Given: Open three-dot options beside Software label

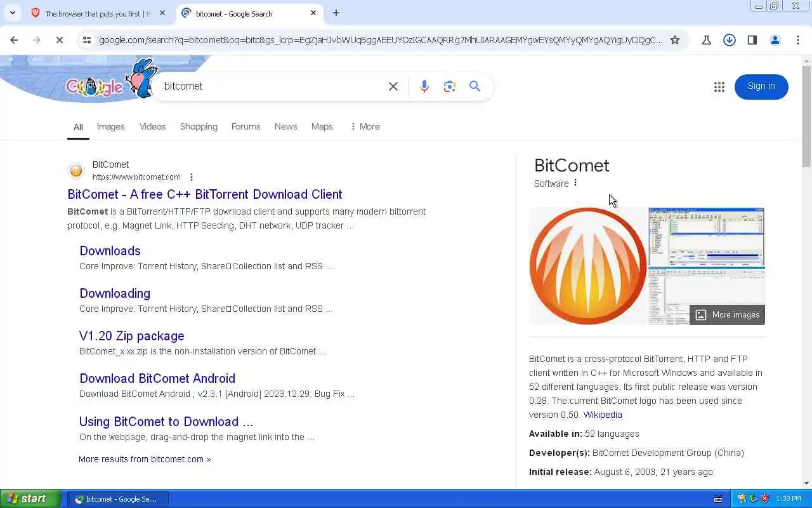Looking at the screenshot, I should [x=575, y=183].
